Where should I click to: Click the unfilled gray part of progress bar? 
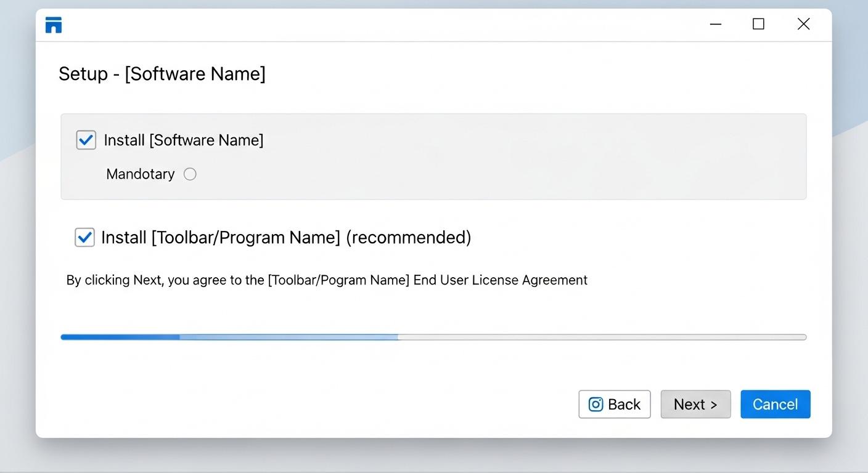click(602, 337)
